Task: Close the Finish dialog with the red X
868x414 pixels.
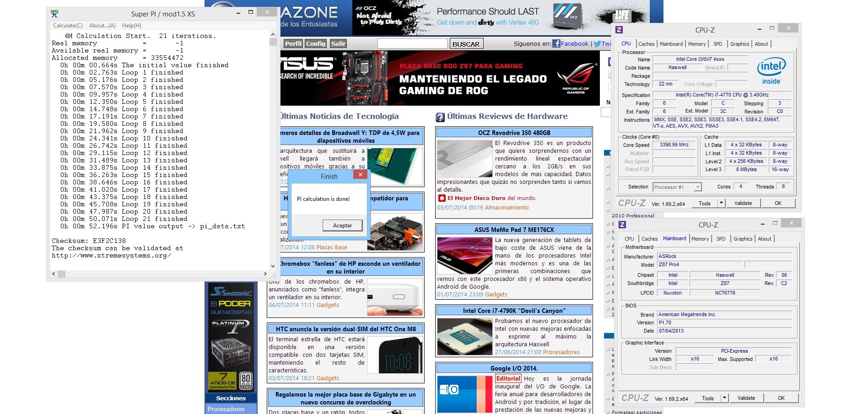Action: [x=360, y=175]
